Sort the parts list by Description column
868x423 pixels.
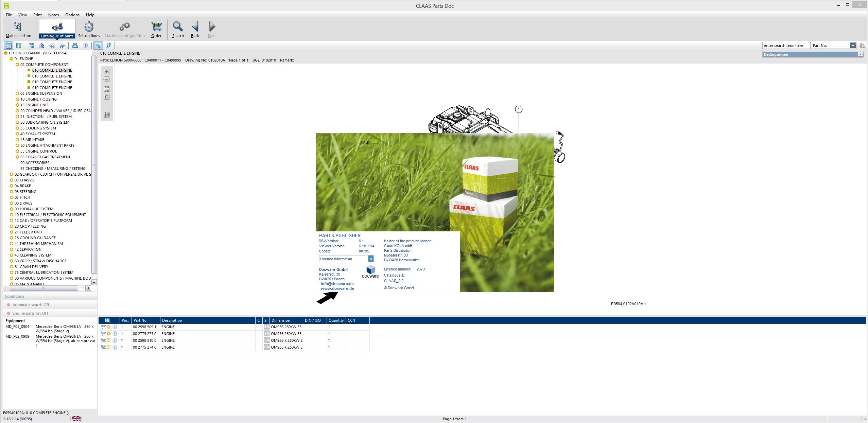(x=208, y=320)
